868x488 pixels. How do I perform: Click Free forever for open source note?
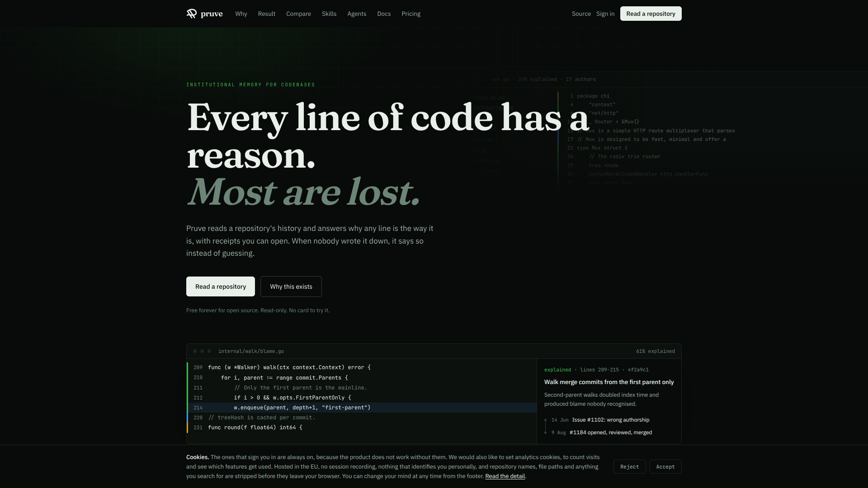click(258, 310)
